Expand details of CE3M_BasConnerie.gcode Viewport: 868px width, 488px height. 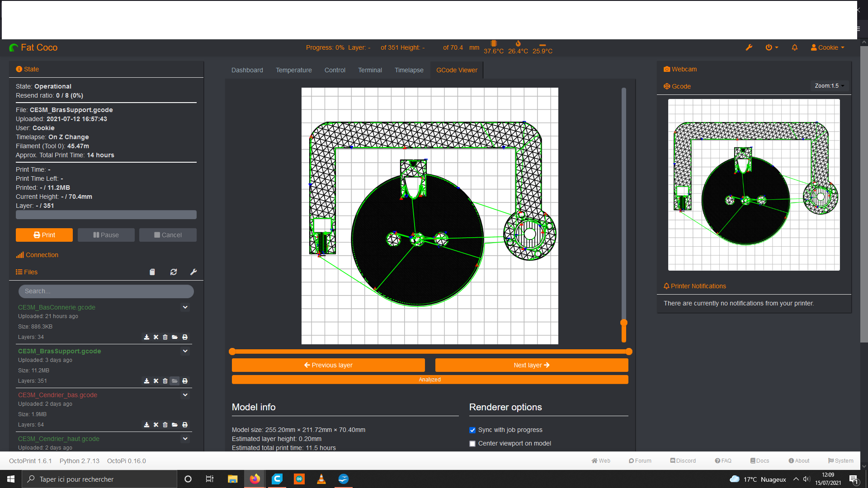pyautogui.click(x=185, y=307)
